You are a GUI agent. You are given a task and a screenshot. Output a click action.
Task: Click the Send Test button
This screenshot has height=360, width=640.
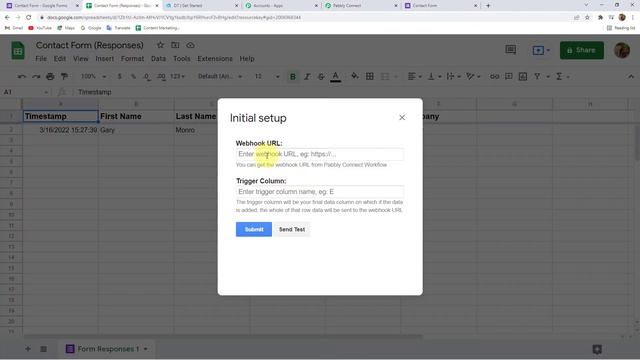[x=292, y=229]
